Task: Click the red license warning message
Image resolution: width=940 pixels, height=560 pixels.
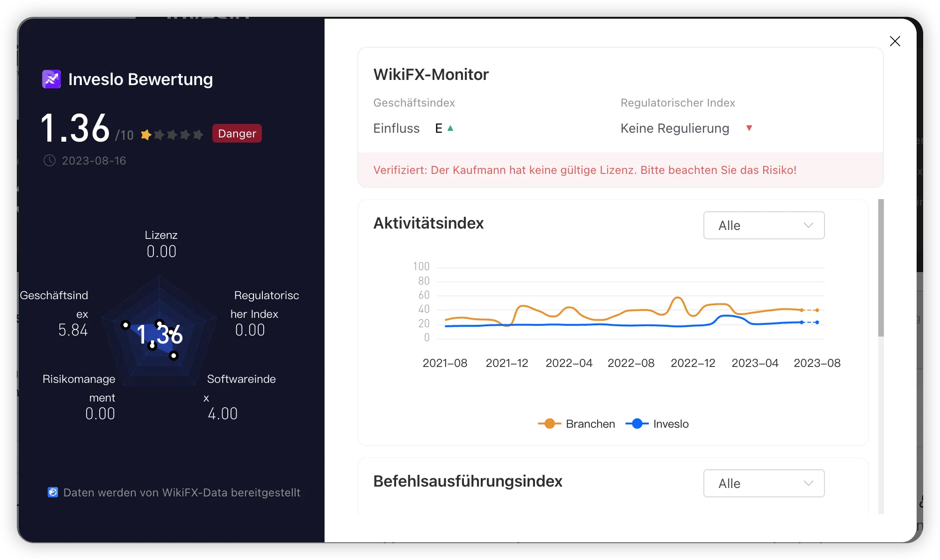Action: pos(585,170)
